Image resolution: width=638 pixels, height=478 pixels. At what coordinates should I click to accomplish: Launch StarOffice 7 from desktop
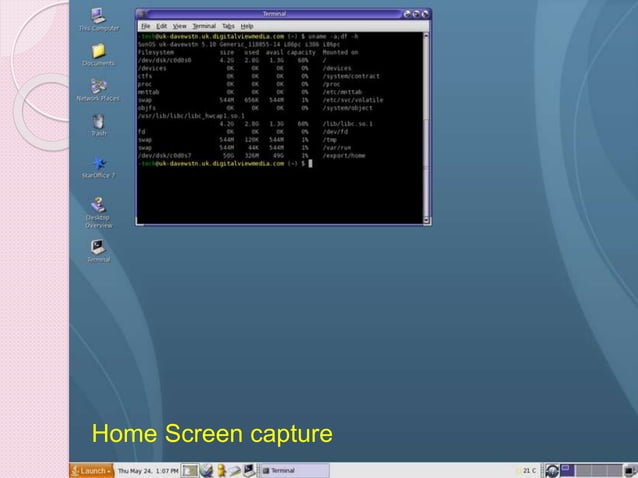point(98,162)
